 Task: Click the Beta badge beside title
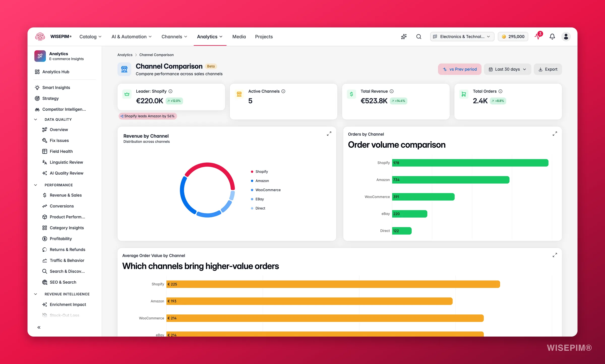211,66
